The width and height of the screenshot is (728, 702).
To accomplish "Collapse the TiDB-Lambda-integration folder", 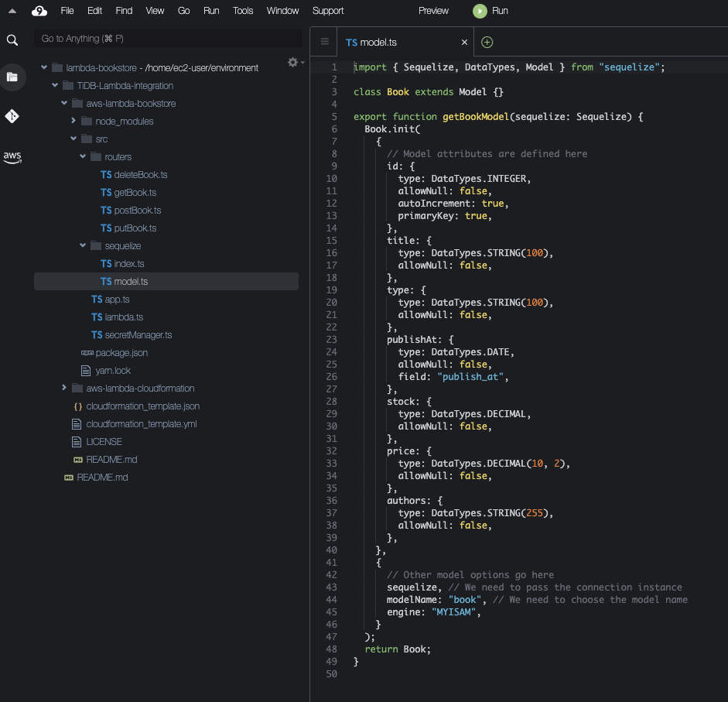I will 55,85.
